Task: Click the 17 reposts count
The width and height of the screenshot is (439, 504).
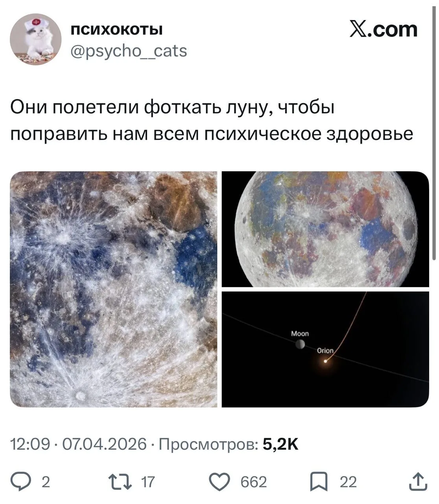Action: [x=148, y=482]
